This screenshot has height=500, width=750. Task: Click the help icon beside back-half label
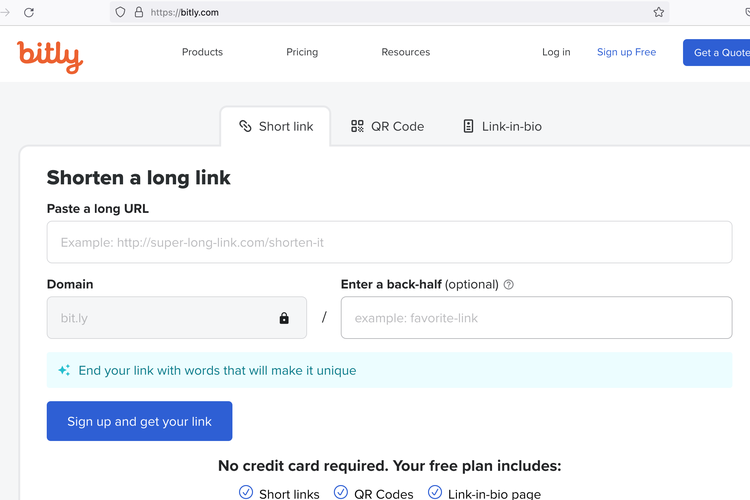coord(509,285)
